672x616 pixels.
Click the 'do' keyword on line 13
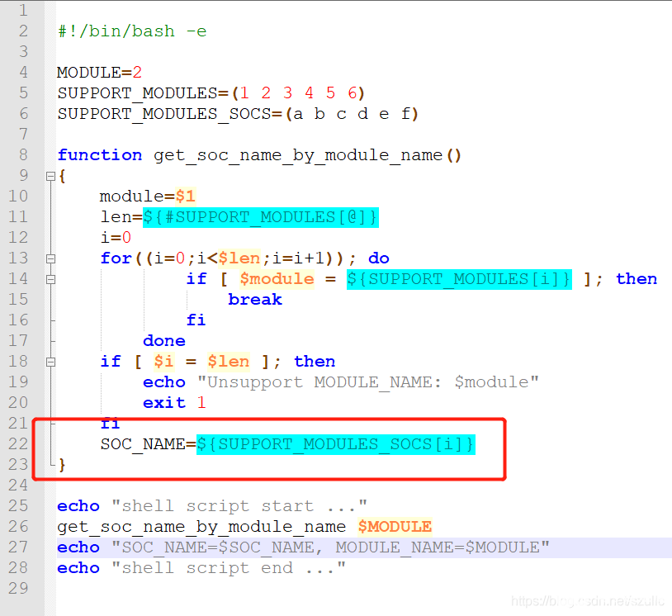click(x=378, y=258)
